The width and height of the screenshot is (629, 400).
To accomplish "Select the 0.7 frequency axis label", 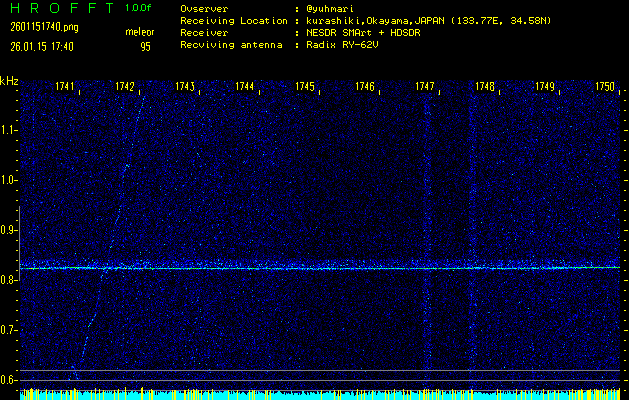I will 9,330.
